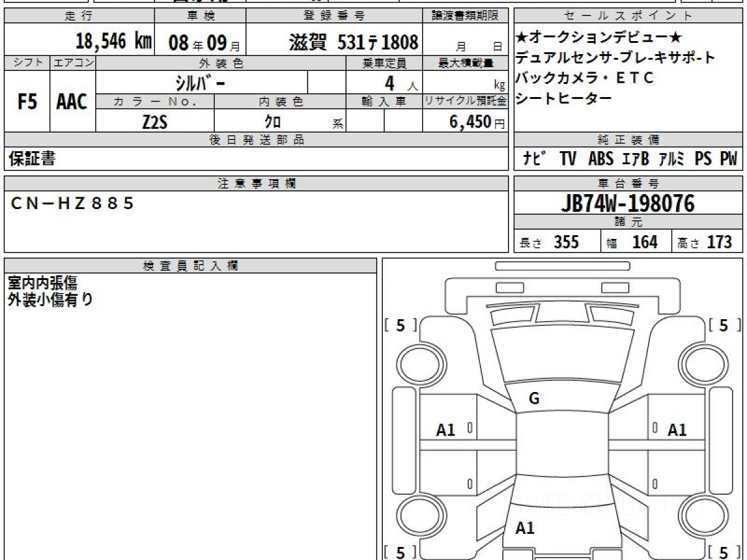Viewport: 747px width, 560px height.
Task: Click the CN-HZ885 note text
Action: 73,203
